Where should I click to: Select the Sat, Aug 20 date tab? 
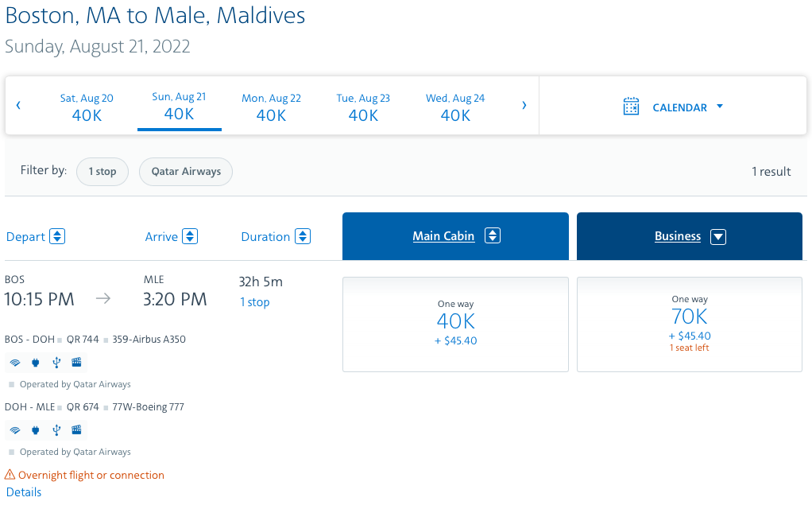click(x=87, y=107)
